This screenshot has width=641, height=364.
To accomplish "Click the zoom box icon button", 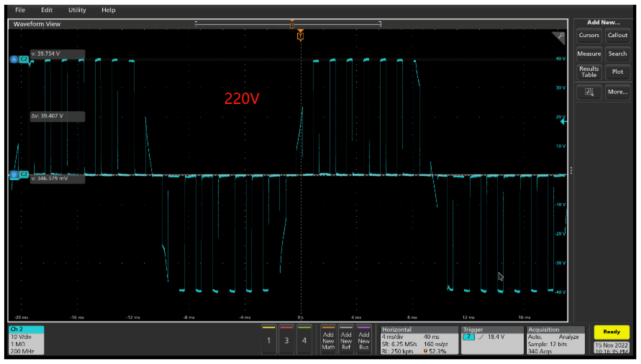I will 588,92.
